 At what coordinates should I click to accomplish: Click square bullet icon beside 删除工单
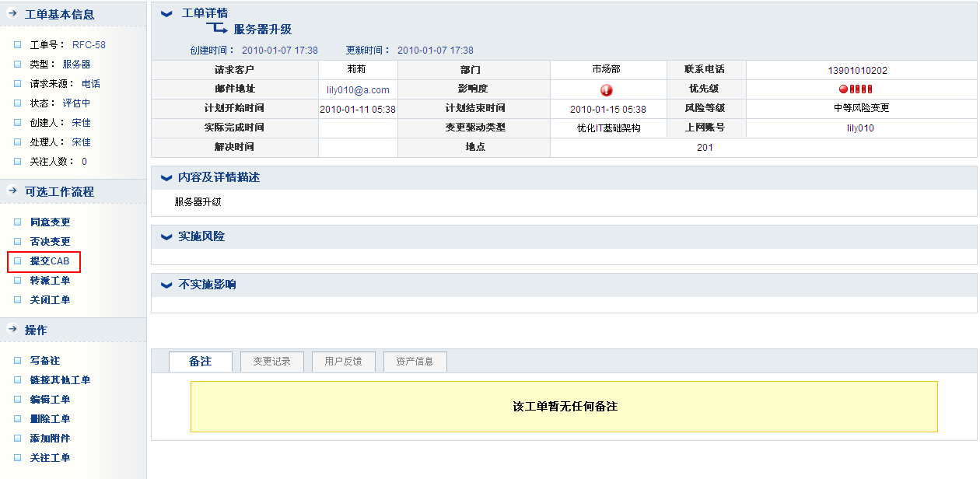click(18, 419)
